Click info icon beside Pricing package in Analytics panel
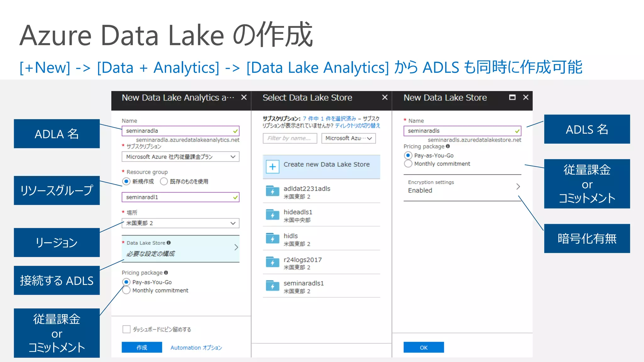This screenshot has height=362, width=644. (x=166, y=272)
